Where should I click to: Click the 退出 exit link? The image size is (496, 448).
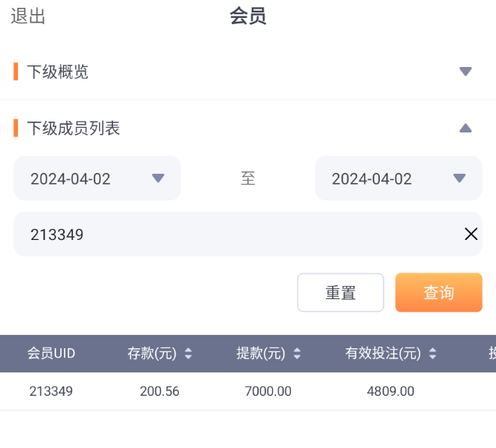pos(28,17)
